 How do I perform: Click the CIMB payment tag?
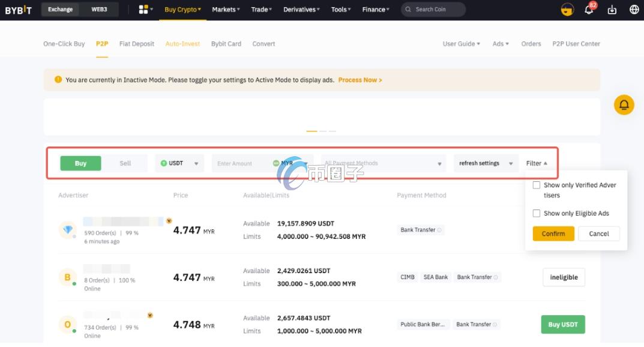pos(408,277)
